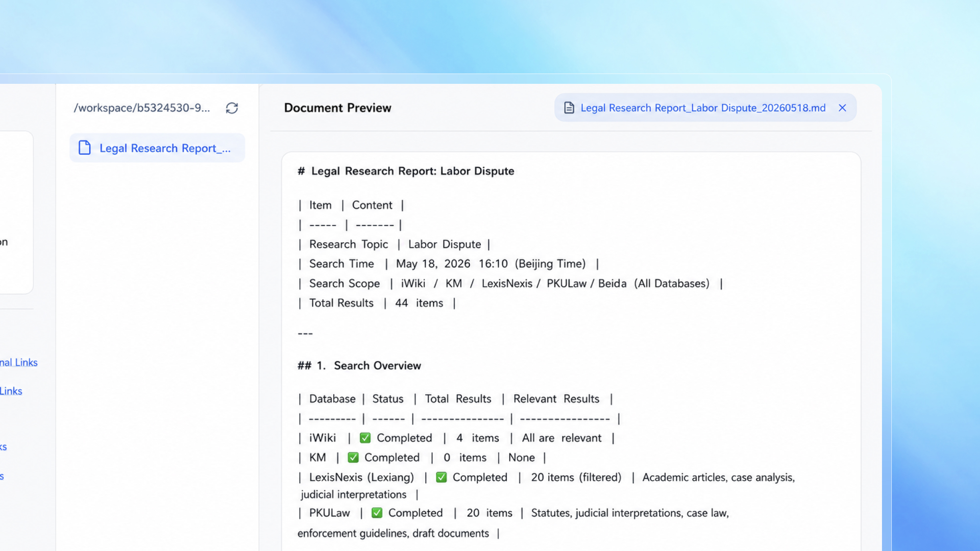Viewport: 980px width, 551px height.
Task: Refresh the workspace file list
Action: point(232,108)
